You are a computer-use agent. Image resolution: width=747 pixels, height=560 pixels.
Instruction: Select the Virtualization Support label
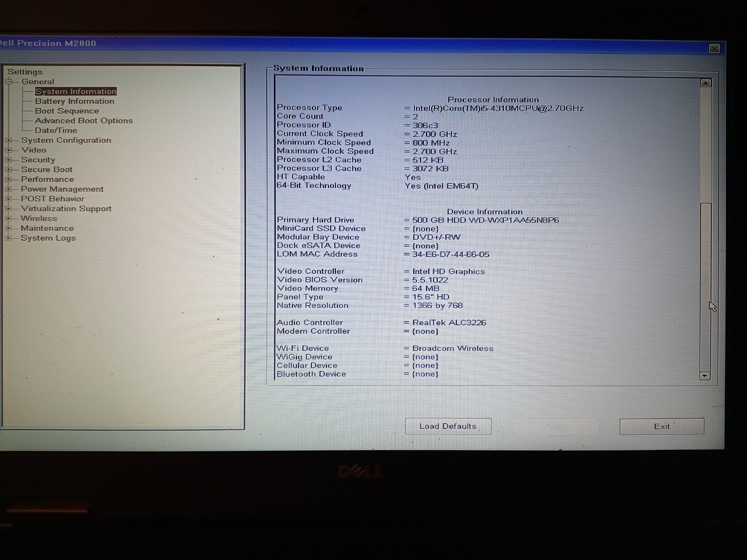[66, 209]
